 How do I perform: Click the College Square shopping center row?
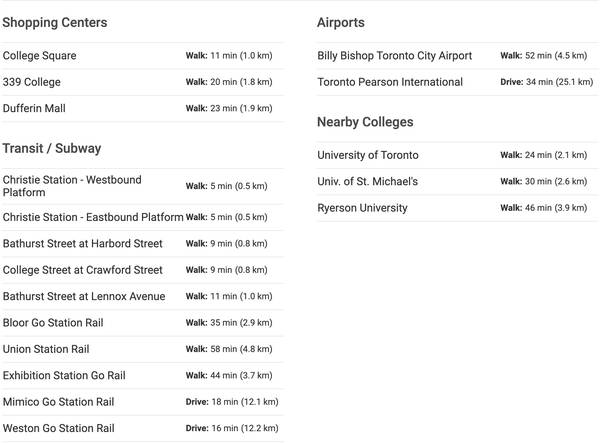[x=142, y=56]
